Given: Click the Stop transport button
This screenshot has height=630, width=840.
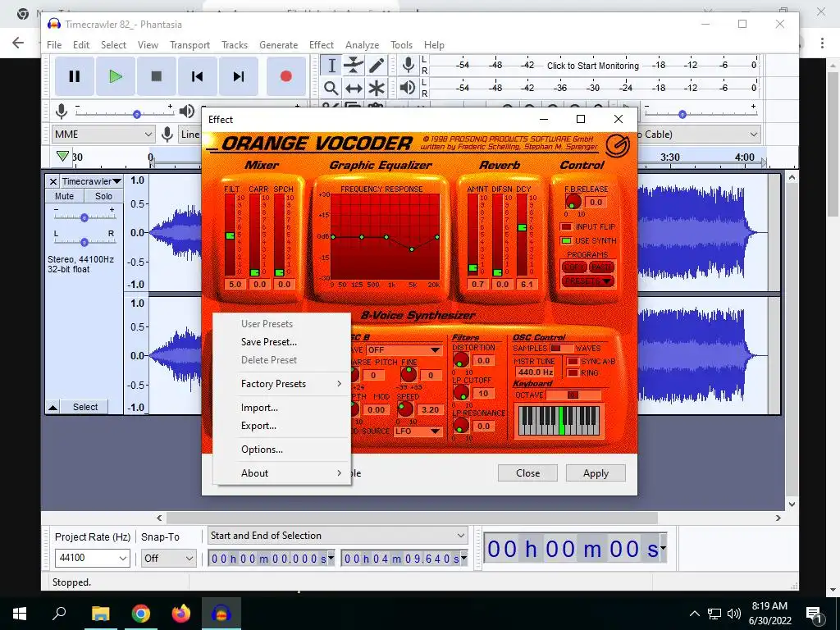Looking at the screenshot, I should point(157,76).
